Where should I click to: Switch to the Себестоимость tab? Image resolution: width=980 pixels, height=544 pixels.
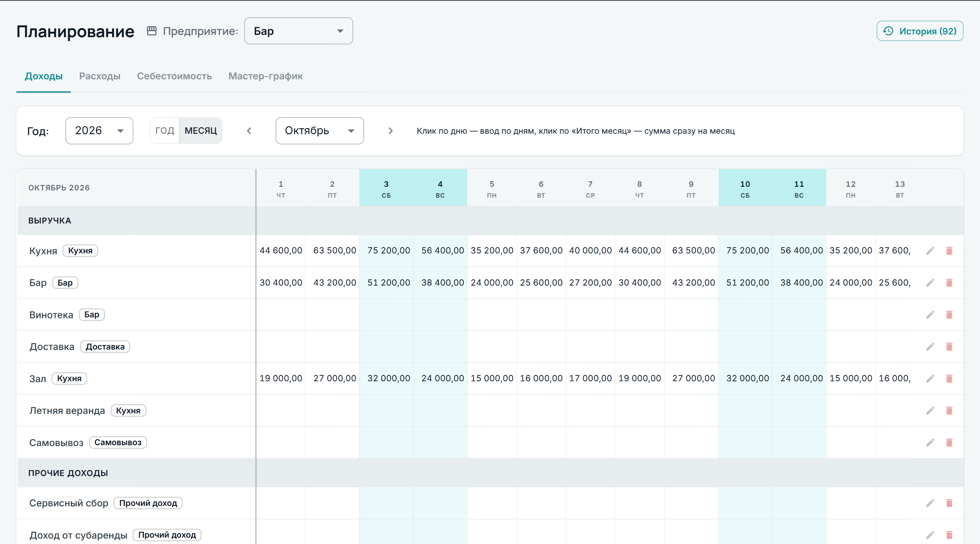tap(174, 76)
